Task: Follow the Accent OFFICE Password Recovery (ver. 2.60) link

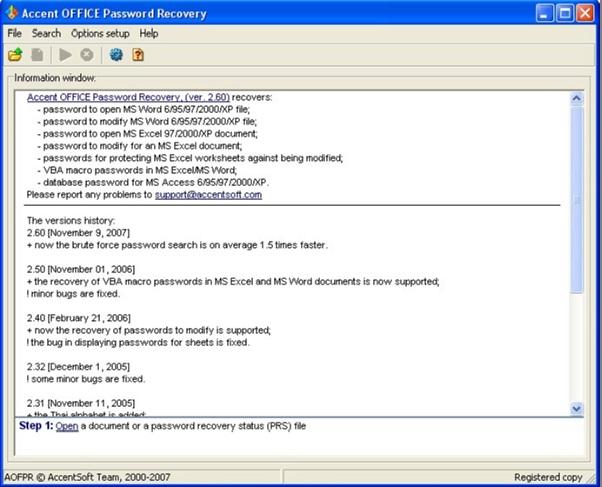Action: [128, 97]
